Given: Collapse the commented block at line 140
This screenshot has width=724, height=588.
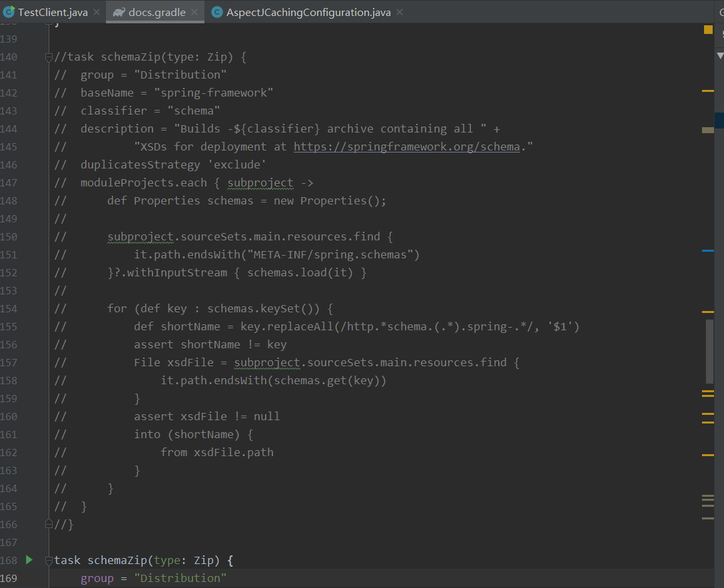Looking at the screenshot, I should (49, 57).
